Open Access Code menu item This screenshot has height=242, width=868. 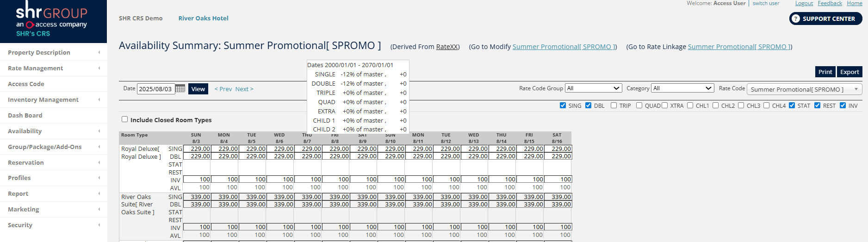53,84
